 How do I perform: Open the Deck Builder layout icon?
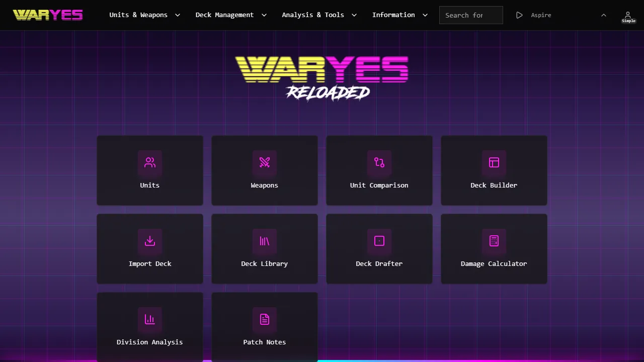(494, 162)
